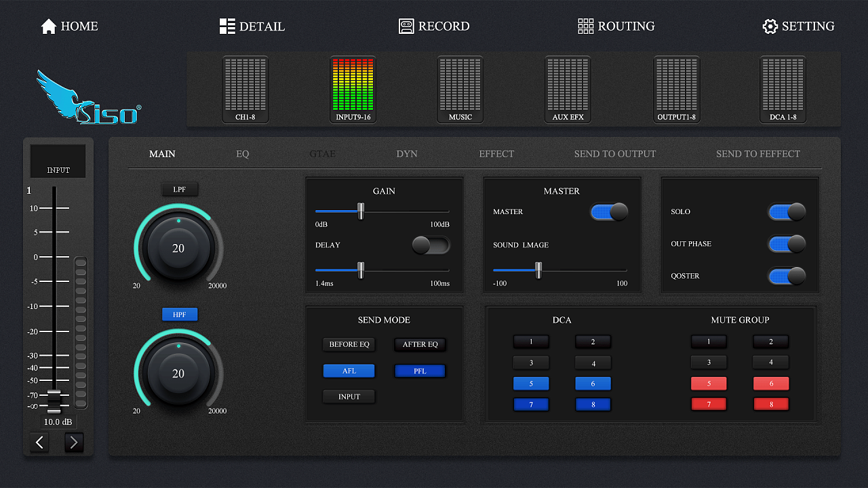868x488 pixels.
Task: Select the DCA 1-8 meter group
Action: click(x=783, y=89)
